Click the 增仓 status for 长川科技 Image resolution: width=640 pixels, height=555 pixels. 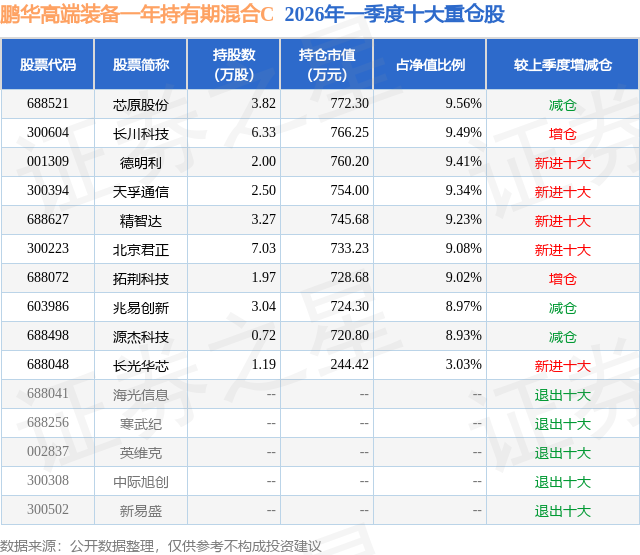pyautogui.click(x=563, y=134)
